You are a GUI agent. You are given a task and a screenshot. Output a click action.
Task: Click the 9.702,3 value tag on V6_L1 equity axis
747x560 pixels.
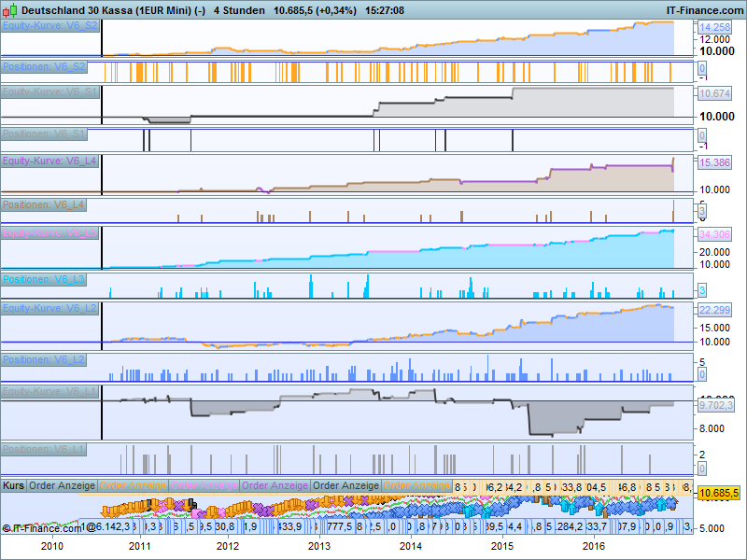pyautogui.click(x=716, y=405)
